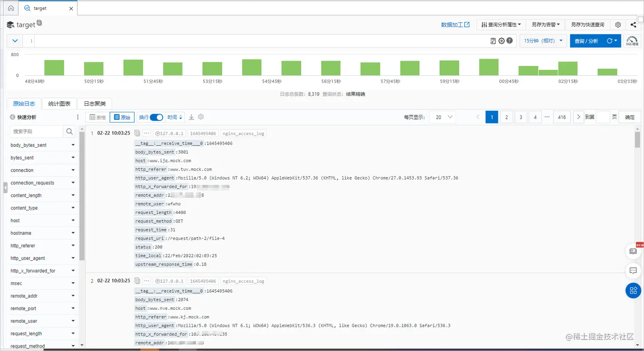
Task: Copy the logstore name icon next to target
Action: tap(39, 23)
